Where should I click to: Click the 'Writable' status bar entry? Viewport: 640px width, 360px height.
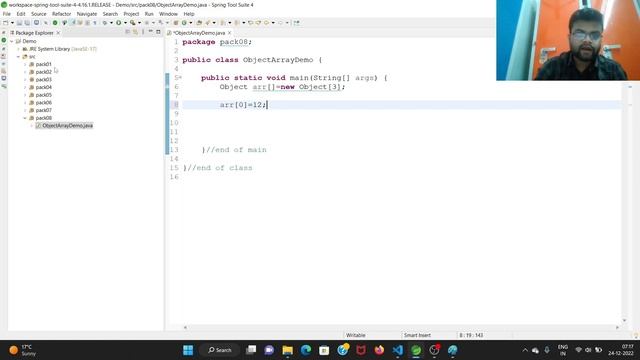(x=356, y=335)
